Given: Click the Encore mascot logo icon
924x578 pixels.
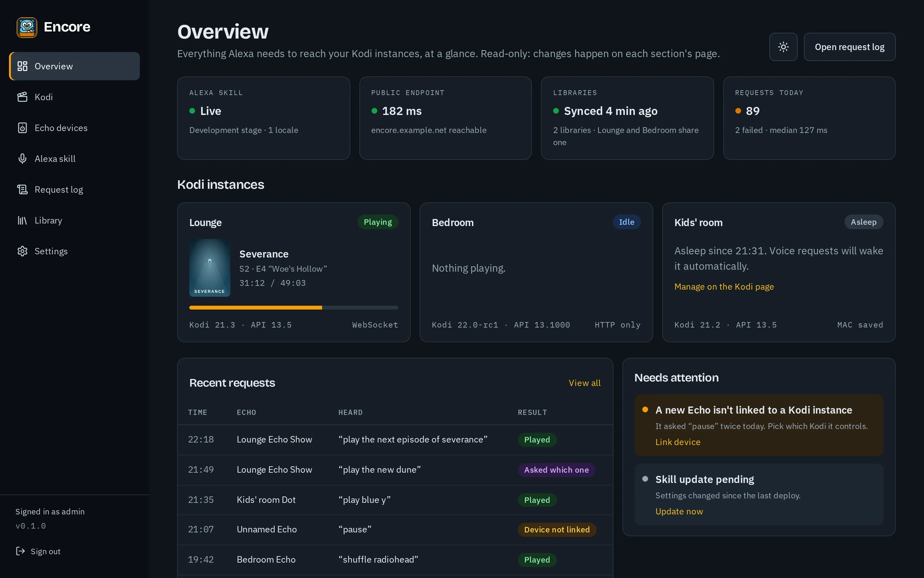Looking at the screenshot, I should 27,27.
